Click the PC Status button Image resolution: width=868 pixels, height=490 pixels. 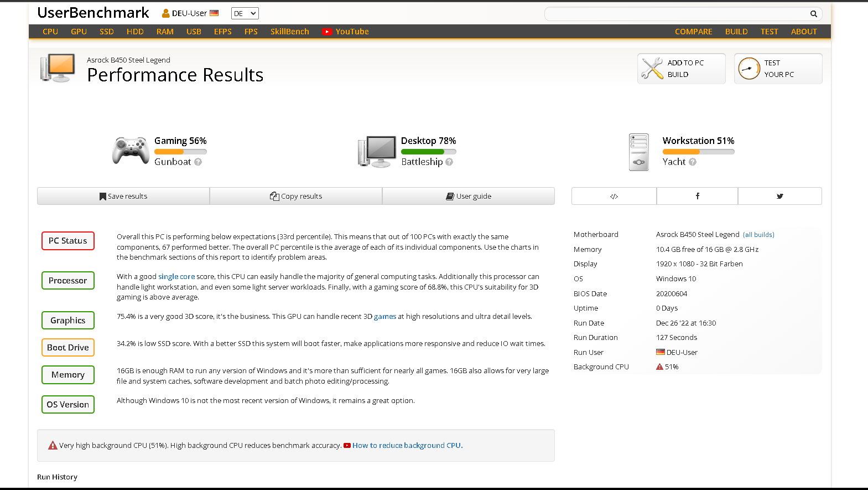pyautogui.click(x=68, y=241)
